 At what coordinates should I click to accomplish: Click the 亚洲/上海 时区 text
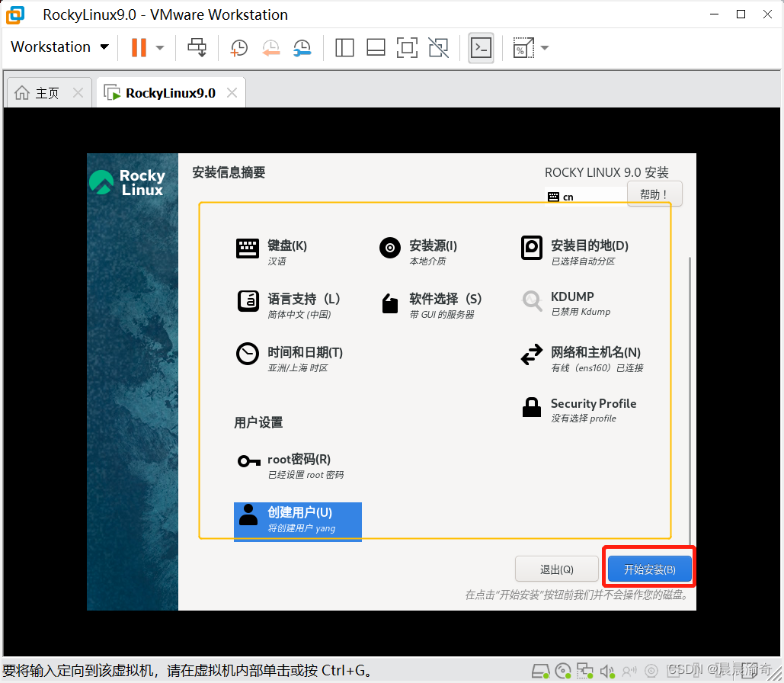pos(297,367)
